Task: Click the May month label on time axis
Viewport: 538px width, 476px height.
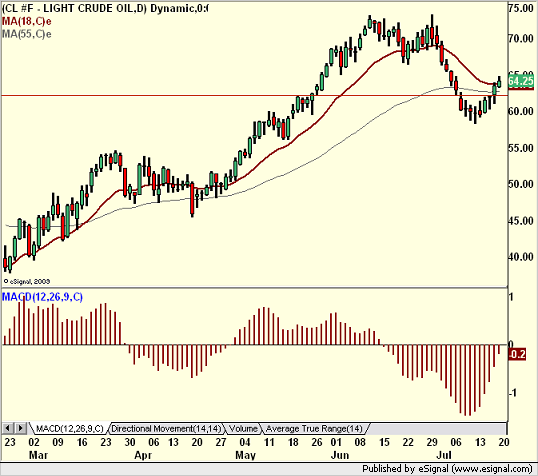Action: coord(245,455)
